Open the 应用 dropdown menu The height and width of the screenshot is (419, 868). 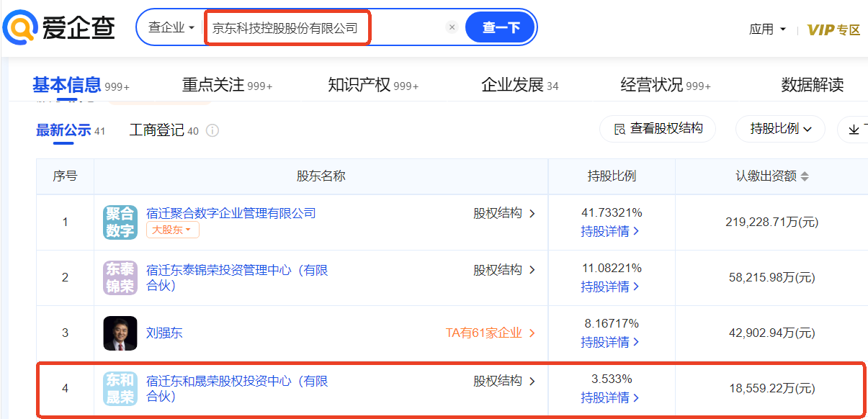[x=768, y=30]
